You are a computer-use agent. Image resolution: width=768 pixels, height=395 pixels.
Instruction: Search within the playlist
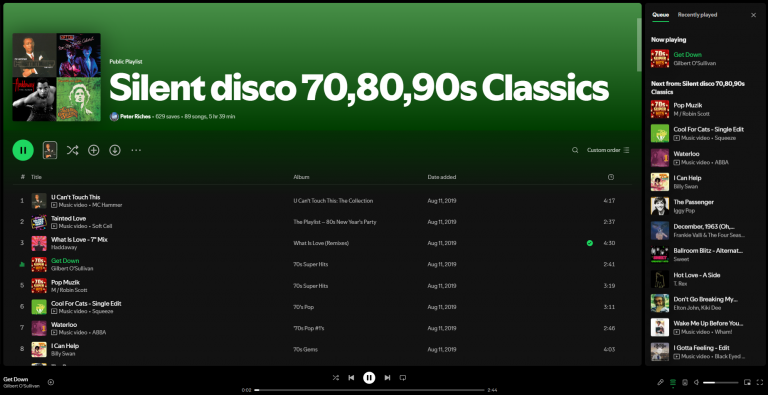click(575, 150)
